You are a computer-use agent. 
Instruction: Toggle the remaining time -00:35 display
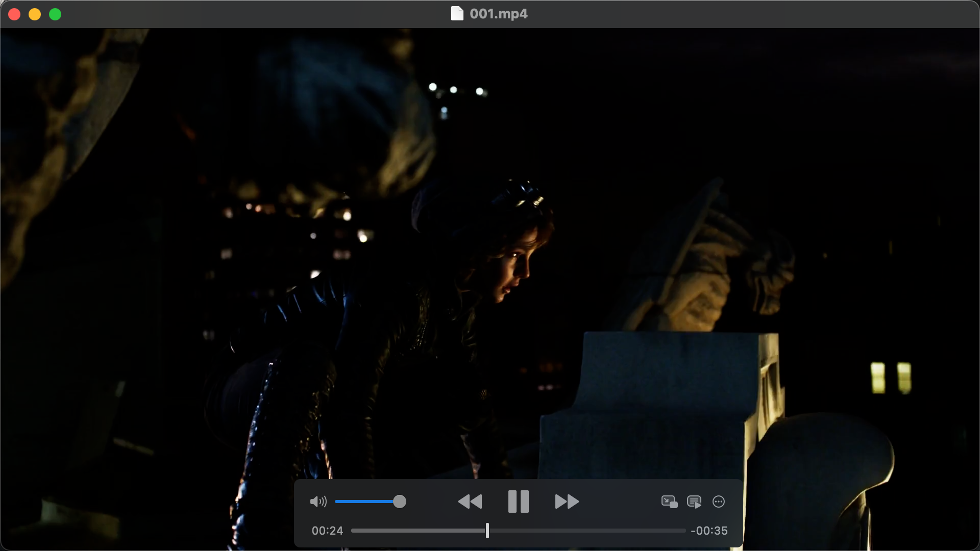(709, 531)
